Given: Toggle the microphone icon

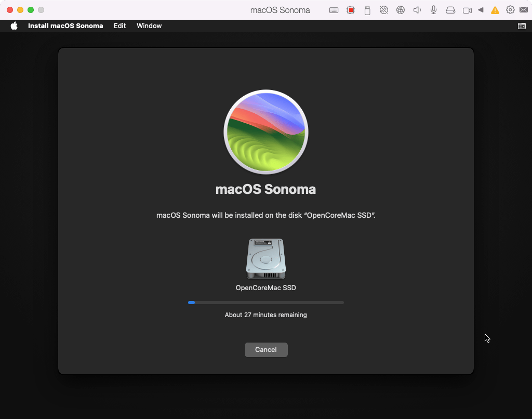Looking at the screenshot, I should click(433, 10).
